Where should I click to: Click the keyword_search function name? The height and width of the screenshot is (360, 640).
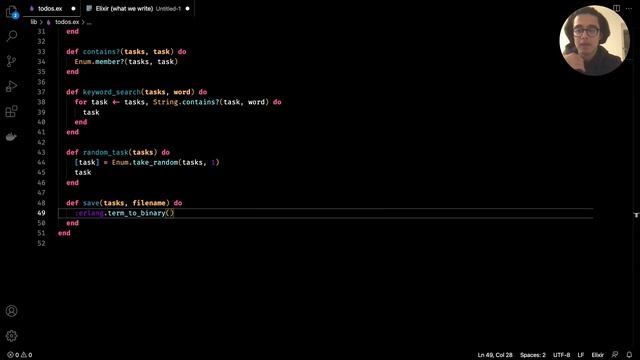coord(111,92)
